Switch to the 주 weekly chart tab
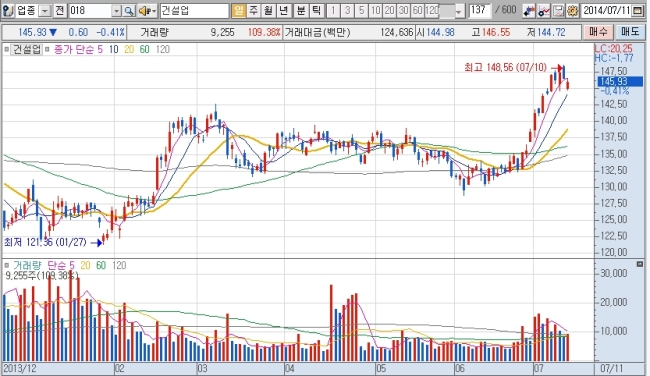Image resolution: width=650 pixels, height=376 pixels. (253, 10)
